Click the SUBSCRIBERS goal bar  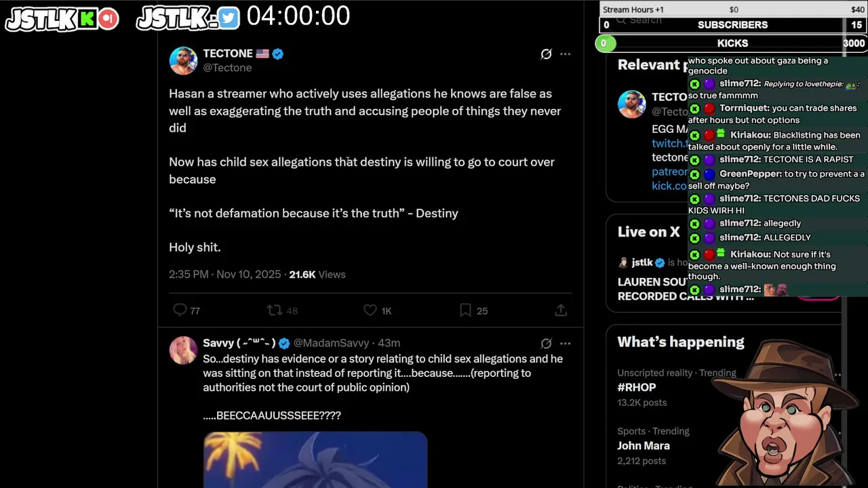pos(732,24)
